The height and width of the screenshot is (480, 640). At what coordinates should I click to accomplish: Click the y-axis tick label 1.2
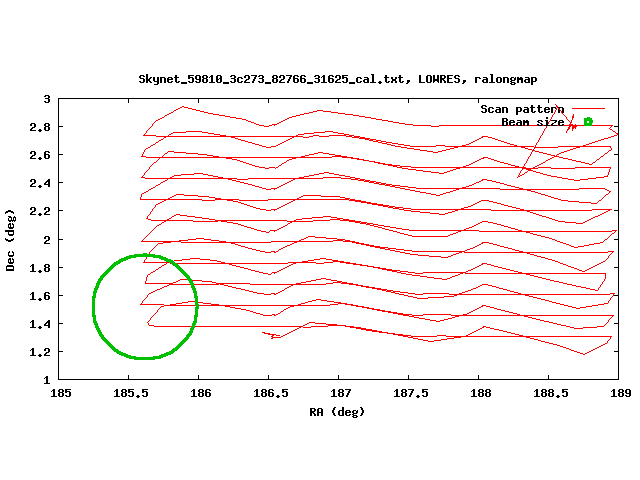coord(40,352)
